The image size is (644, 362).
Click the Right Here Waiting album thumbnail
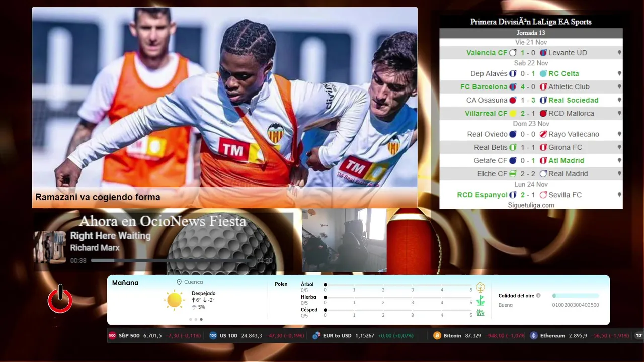tap(50, 247)
